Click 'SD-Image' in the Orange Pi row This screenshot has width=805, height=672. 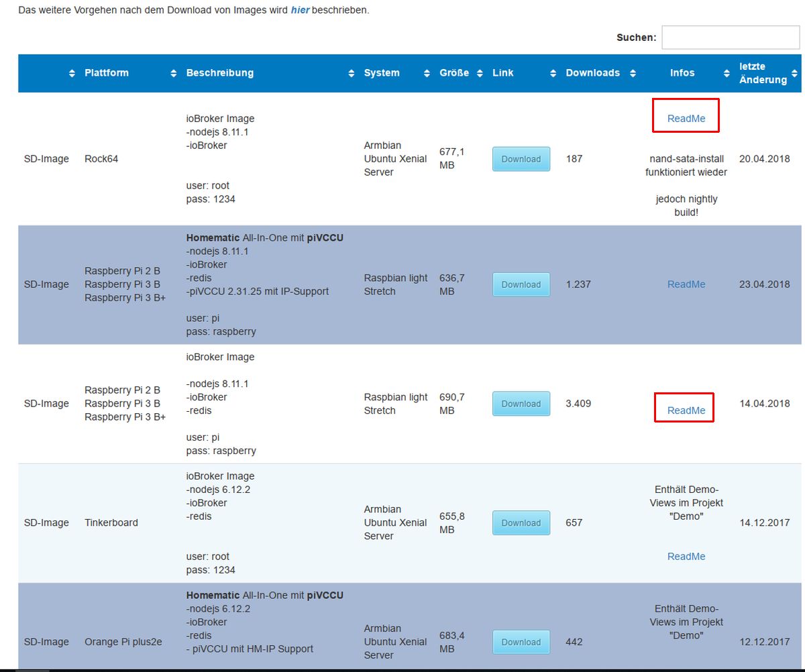46,642
